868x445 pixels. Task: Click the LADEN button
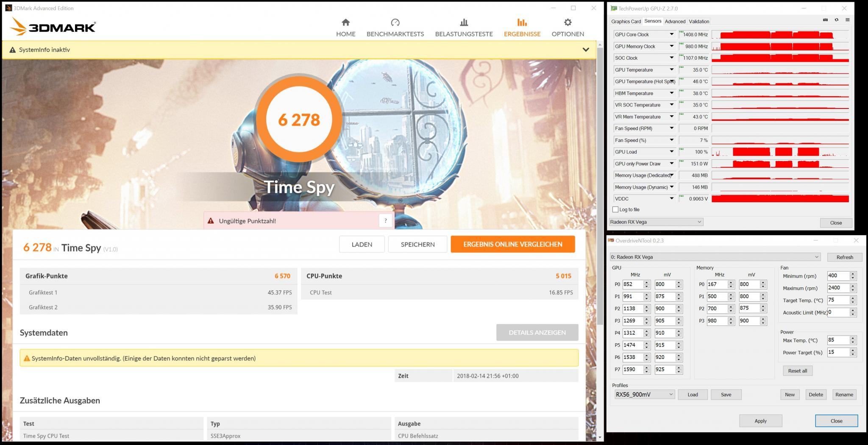pos(362,244)
